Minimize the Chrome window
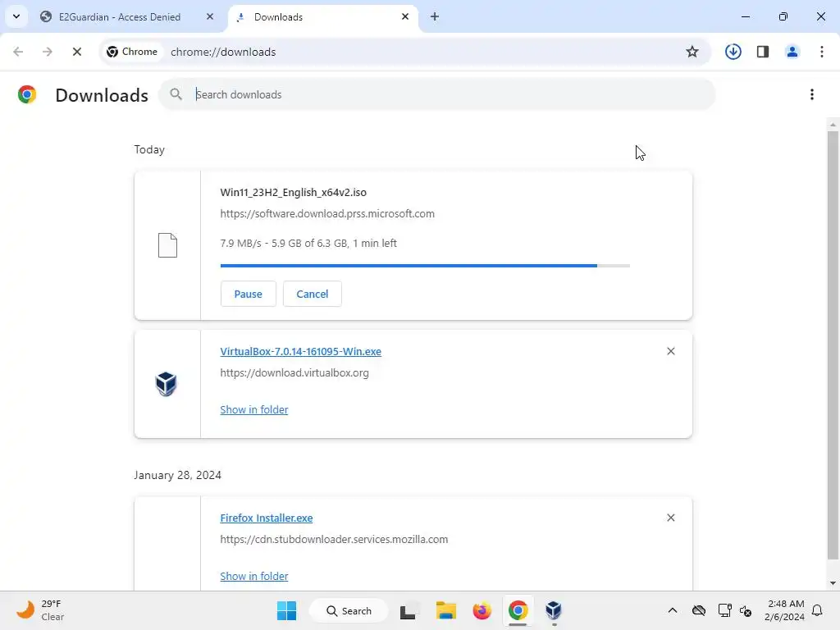The width and height of the screenshot is (840, 630). click(x=745, y=16)
